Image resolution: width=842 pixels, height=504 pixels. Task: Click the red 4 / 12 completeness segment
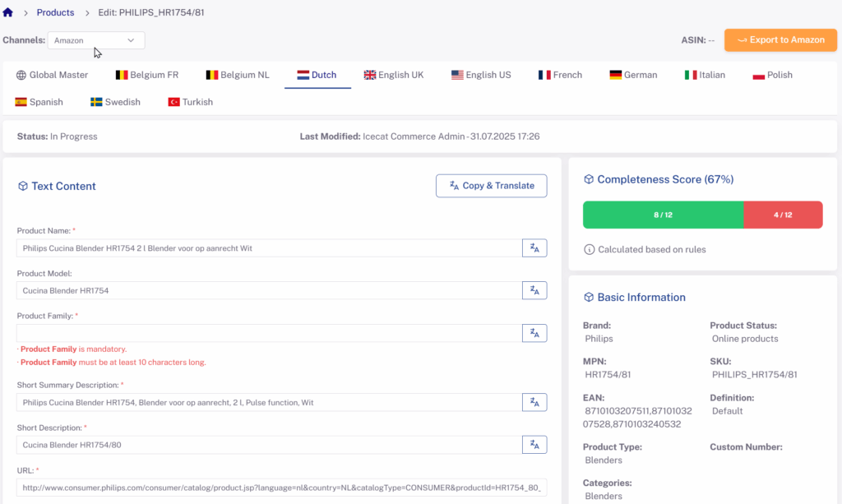783,215
